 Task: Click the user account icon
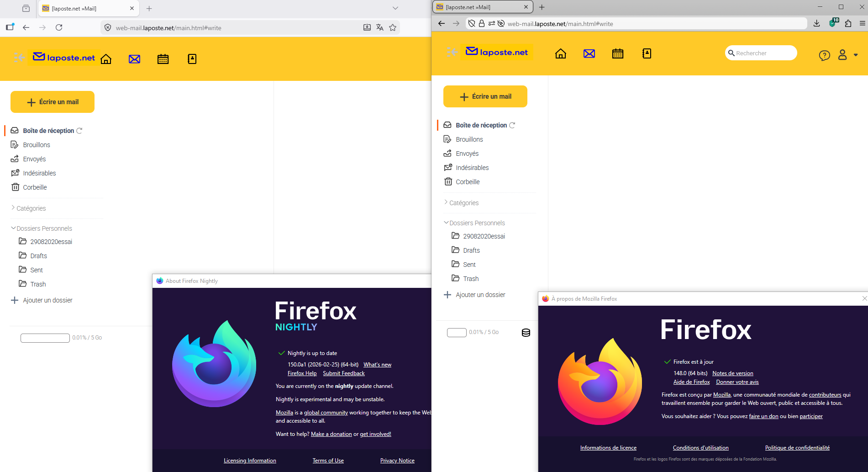pyautogui.click(x=842, y=55)
